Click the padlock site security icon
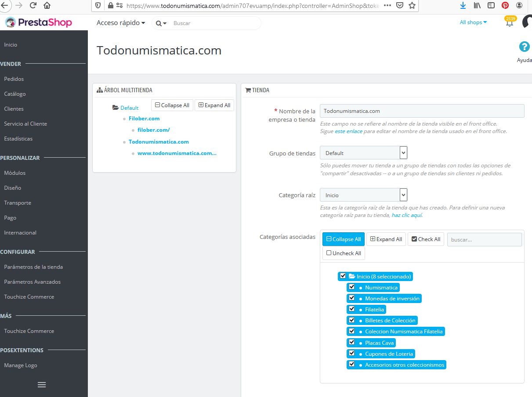The width and height of the screenshot is (532, 397). point(110,5)
